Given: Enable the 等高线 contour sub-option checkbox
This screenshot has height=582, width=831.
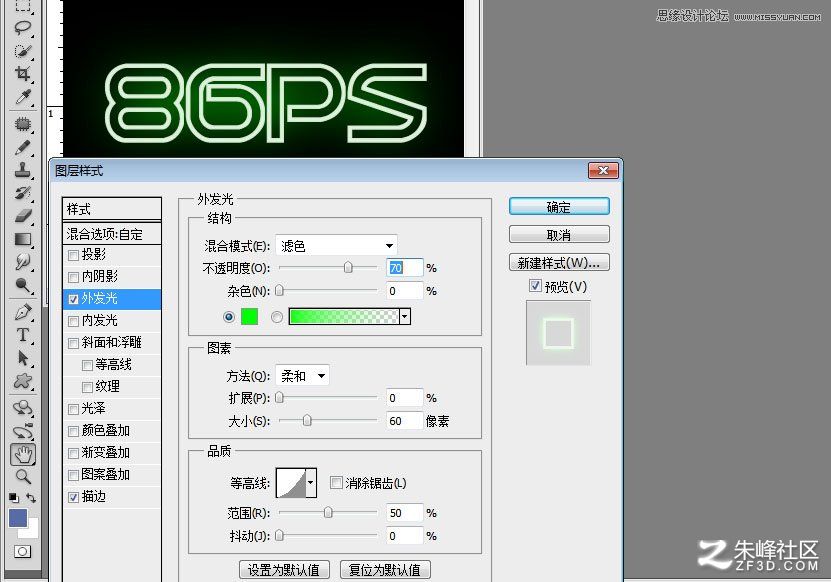Looking at the screenshot, I should click(87, 365).
